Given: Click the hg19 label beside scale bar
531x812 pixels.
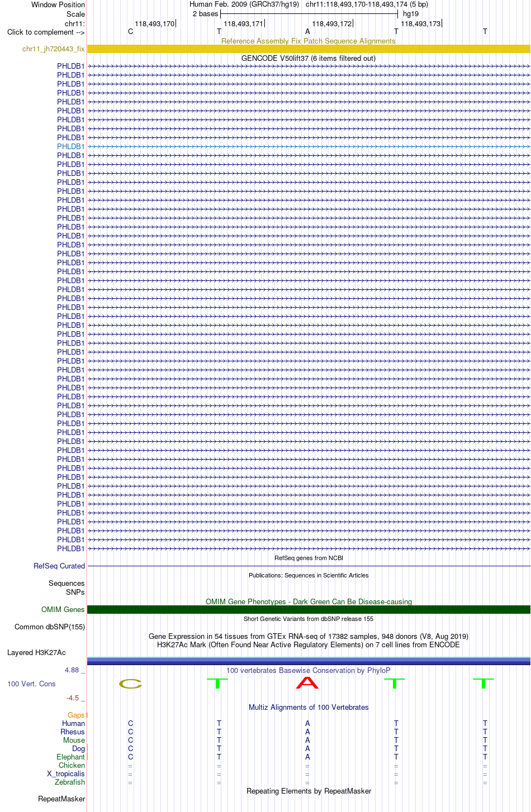Looking at the screenshot, I should click(411, 13).
